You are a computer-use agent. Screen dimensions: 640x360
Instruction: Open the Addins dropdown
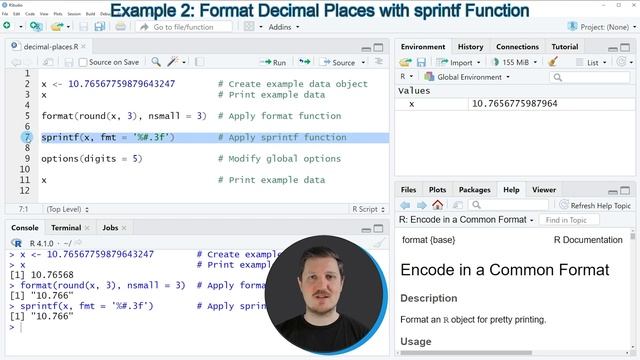pyautogui.click(x=284, y=27)
